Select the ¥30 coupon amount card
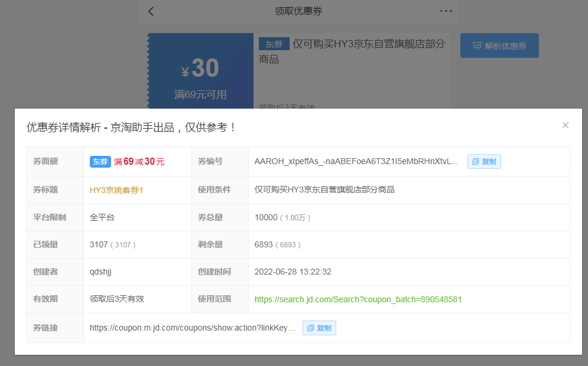Image resolution: width=588 pixels, height=366 pixels. click(x=200, y=71)
